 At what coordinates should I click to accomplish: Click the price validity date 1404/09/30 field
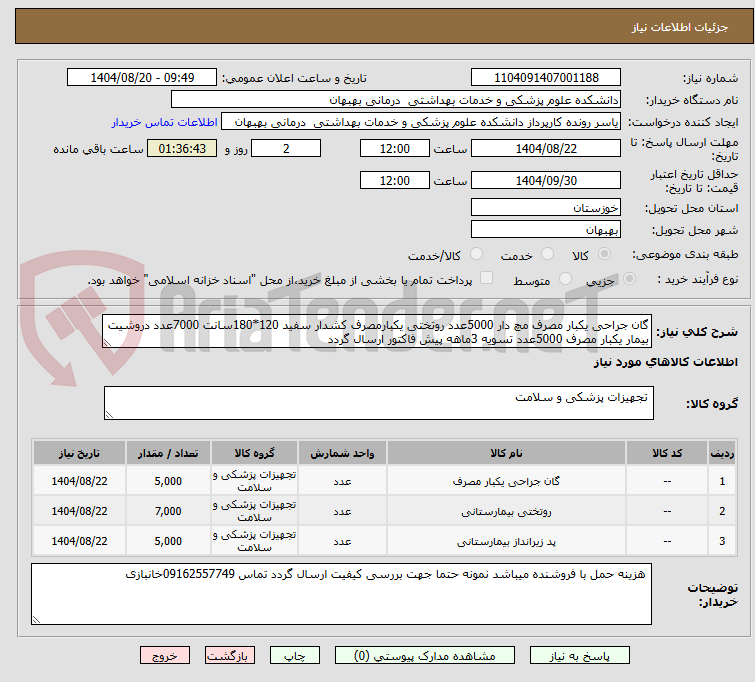546,181
